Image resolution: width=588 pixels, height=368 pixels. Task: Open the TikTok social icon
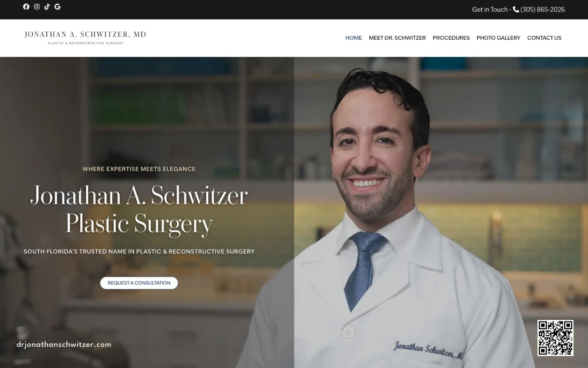pos(47,7)
